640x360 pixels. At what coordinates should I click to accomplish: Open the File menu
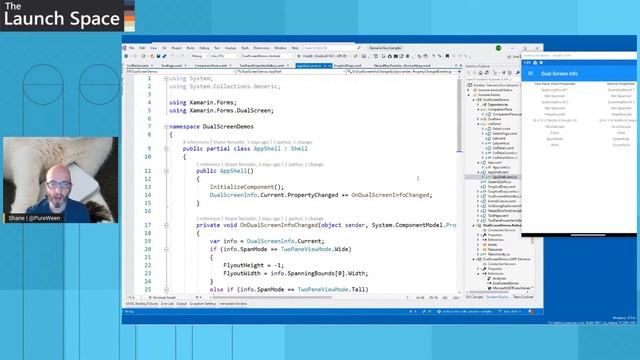click(x=131, y=48)
